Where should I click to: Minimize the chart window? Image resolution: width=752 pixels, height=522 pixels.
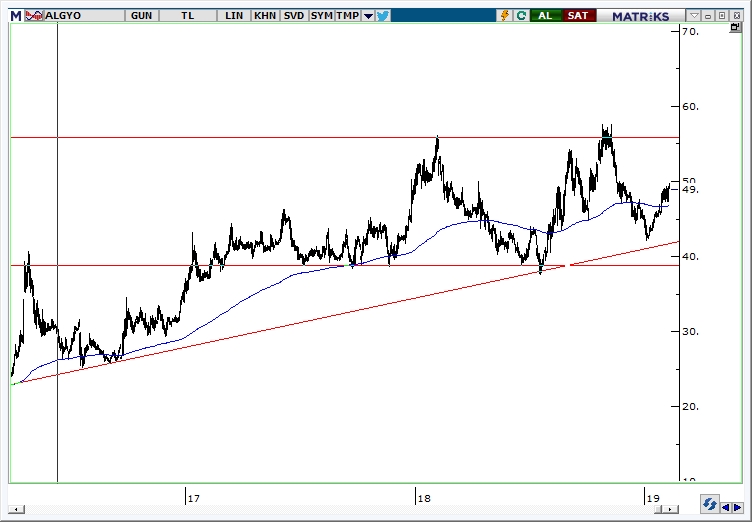[x=708, y=16]
